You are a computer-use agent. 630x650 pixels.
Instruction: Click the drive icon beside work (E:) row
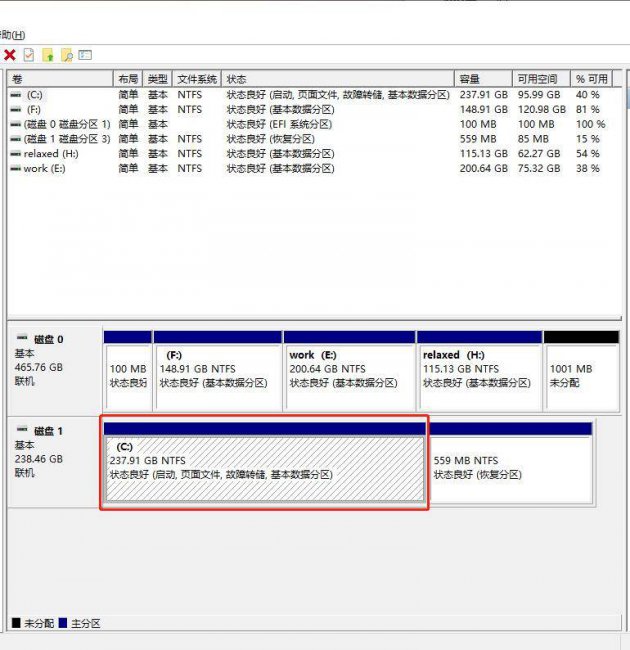coord(16,168)
